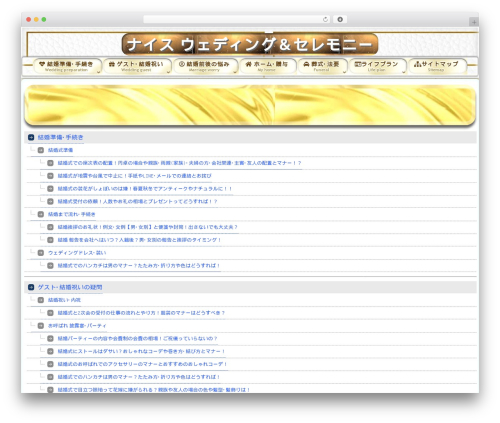Click the gray arrow icon beside 結婚祝い・内祝
The height and width of the screenshot is (423, 500).
coord(41,300)
